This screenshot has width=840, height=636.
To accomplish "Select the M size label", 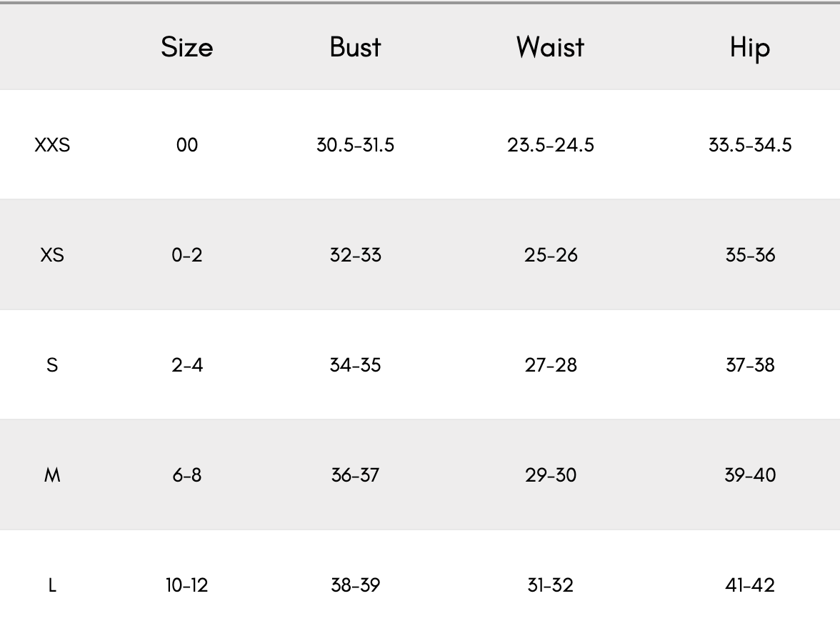I will (52, 475).
